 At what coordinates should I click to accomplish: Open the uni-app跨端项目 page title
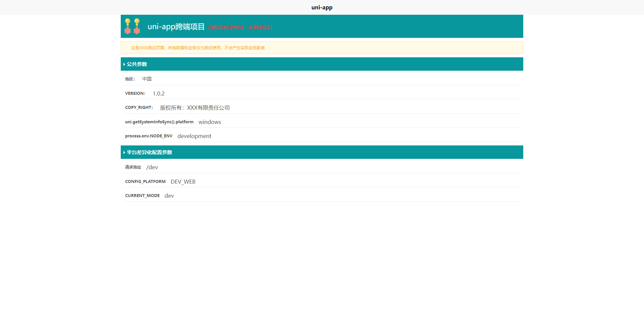[176, 27]
